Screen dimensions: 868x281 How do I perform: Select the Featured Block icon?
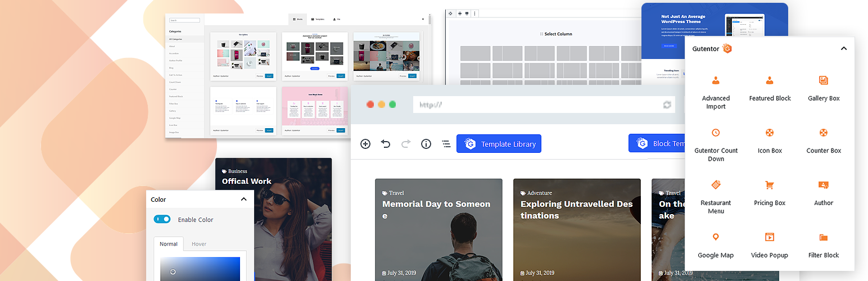coord(770,81)
